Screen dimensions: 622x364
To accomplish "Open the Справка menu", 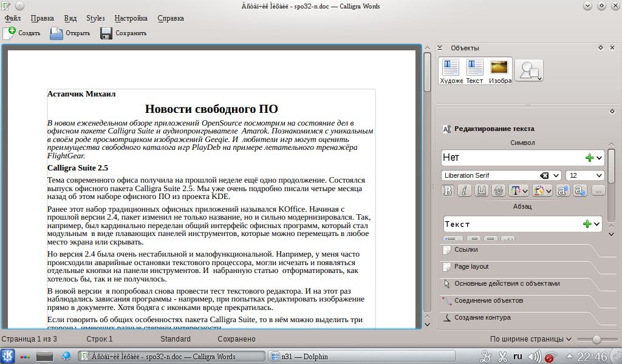I will point(171,18).
